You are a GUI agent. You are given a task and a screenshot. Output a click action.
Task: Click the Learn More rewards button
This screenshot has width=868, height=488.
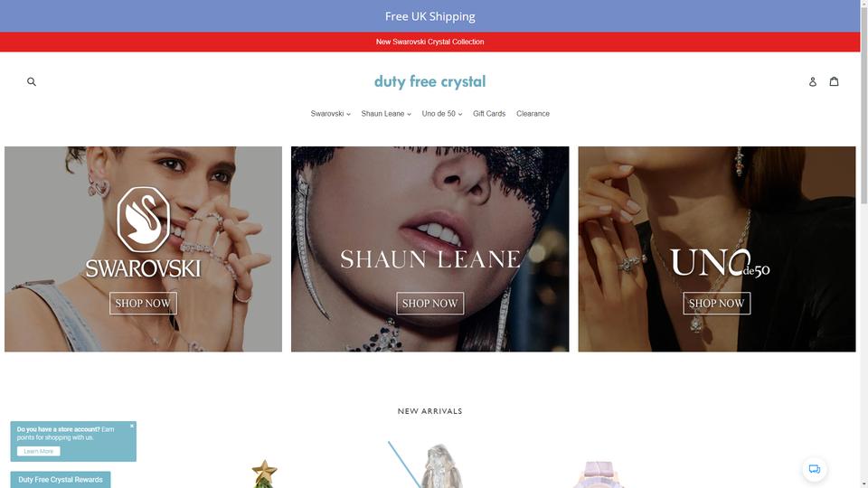click(x=38, y=452)
